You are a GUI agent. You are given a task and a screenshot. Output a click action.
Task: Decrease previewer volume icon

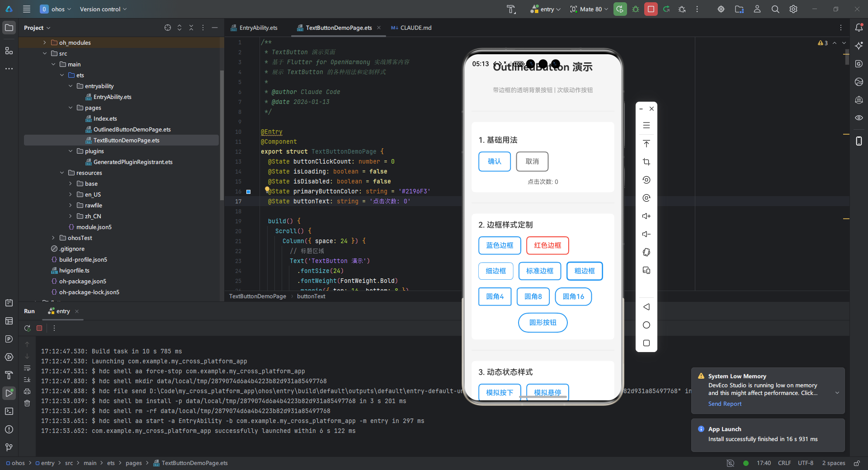[646, 234]
